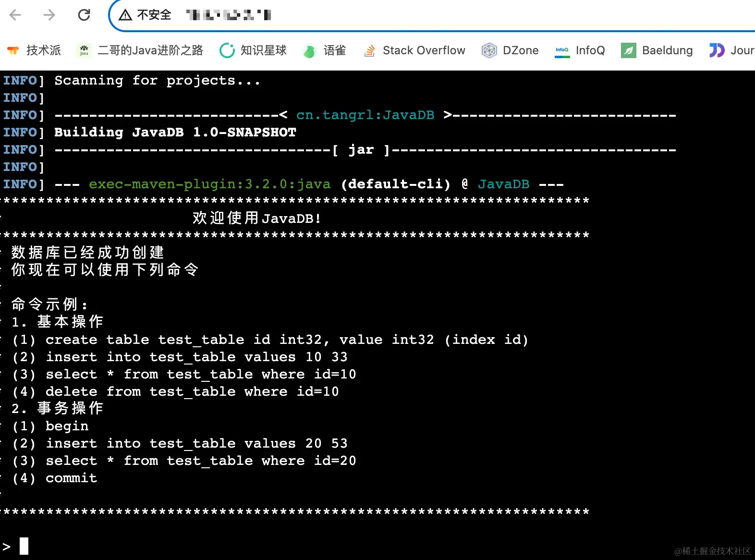755x560 pixels.
Task: Click the Stack Overflow bookmark favicon
Action: (x=369, y=50)
